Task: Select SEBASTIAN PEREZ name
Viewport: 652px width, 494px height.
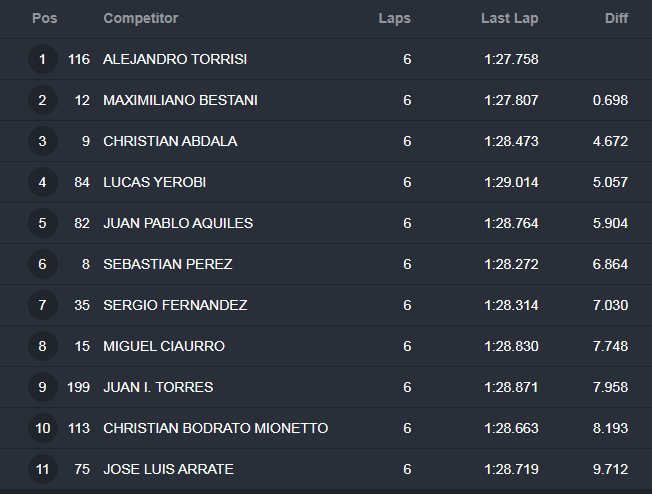Action: point(168,264)
